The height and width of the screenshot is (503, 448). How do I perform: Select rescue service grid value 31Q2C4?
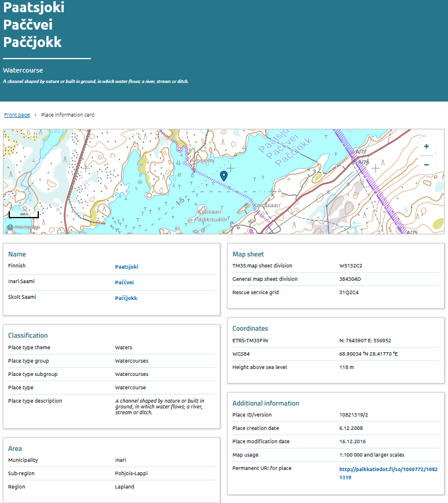[x=349, y=292]
